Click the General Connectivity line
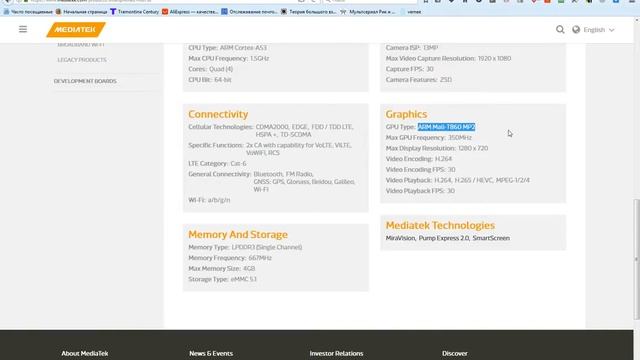 click(x=271, y=182)
